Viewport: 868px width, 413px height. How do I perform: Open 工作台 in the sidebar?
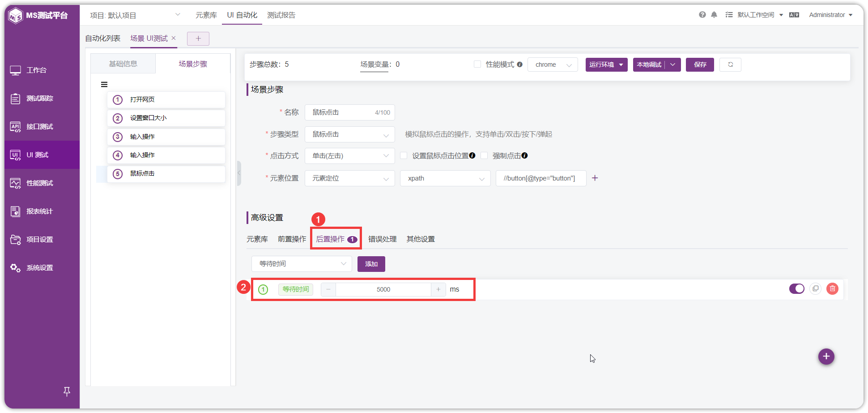(x=42, y=70)
